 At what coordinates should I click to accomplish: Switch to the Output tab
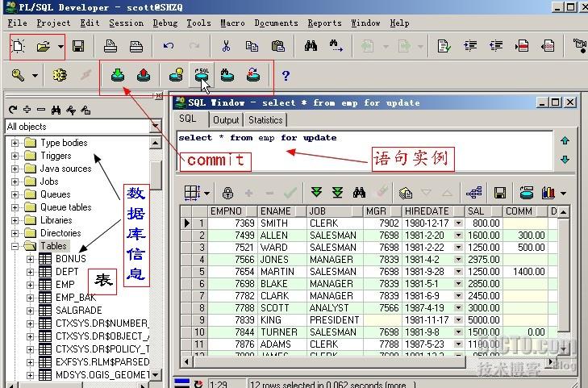coord(226,120)
